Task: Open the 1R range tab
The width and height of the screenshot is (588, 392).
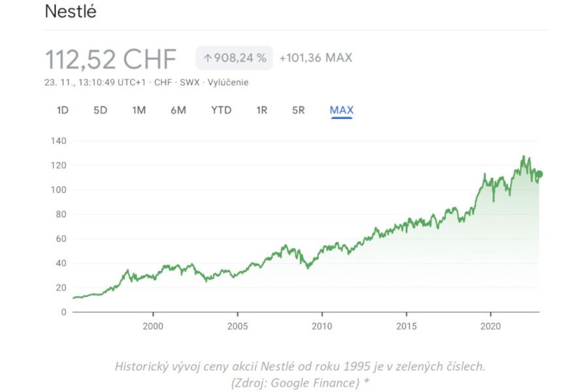Action: [261, 110]
